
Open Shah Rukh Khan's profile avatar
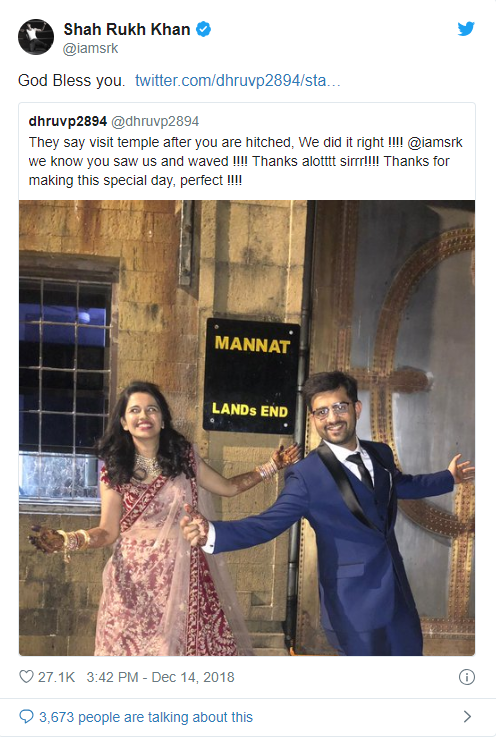pyautogui.click(x=36, y=37)
